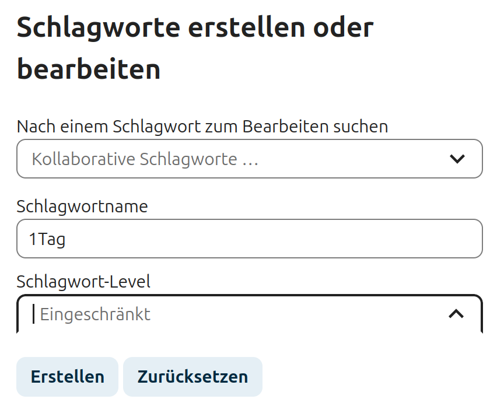The height and width of the screenshot is (420, 504).
Task: Click the 'Nach einem Schlagwort zum Bearbeiten suchen' label
Action: [202, 126]
